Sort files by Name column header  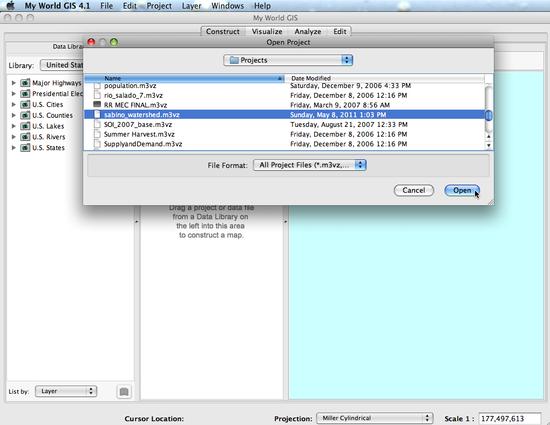point(184,78)
